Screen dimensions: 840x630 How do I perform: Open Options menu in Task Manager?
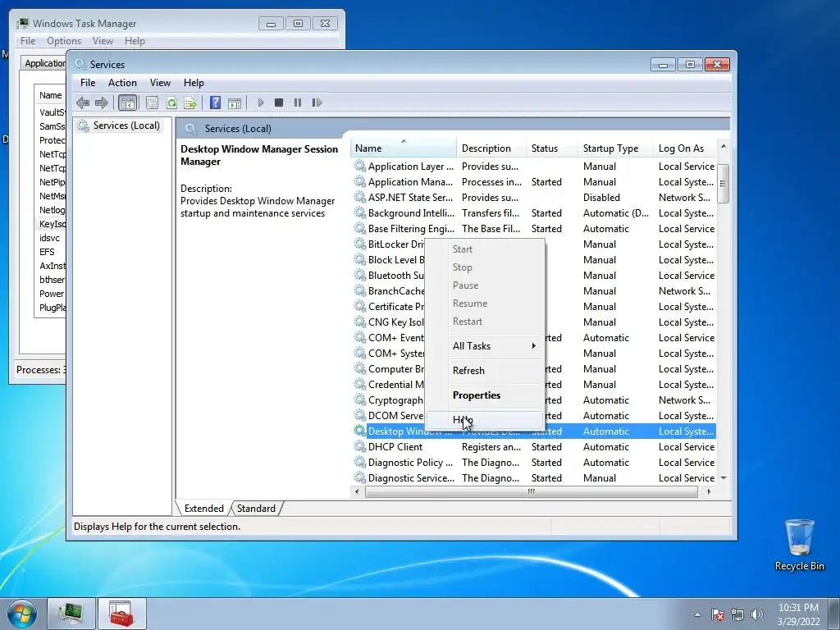point(64,41)
